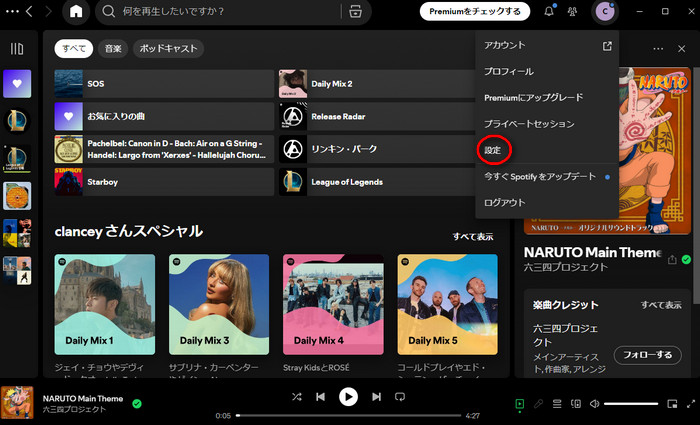Open Daily Mix 5 card
The width and height of the screenshot is (700, 425).
click(448, 304)
